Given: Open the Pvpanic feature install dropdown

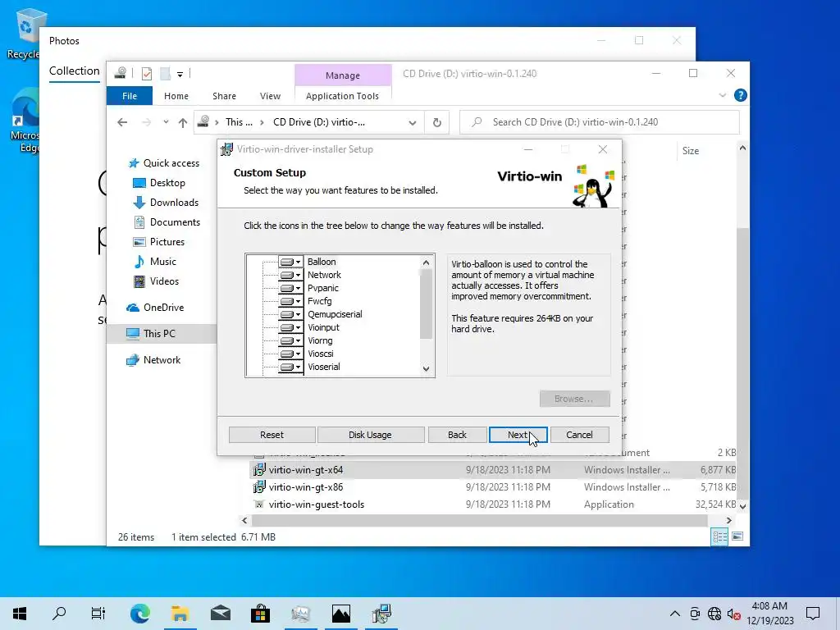Looking at the screenshot, I should point(290,288).
